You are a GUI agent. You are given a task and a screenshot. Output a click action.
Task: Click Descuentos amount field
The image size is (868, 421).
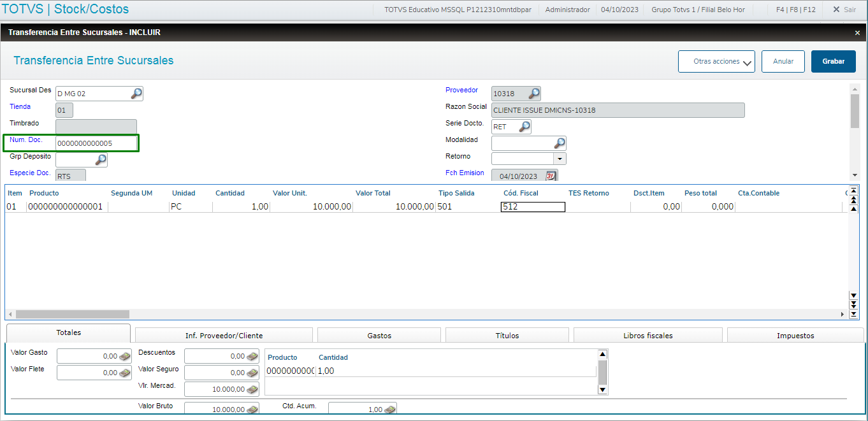pyautogui.click(x=215, y=357)
